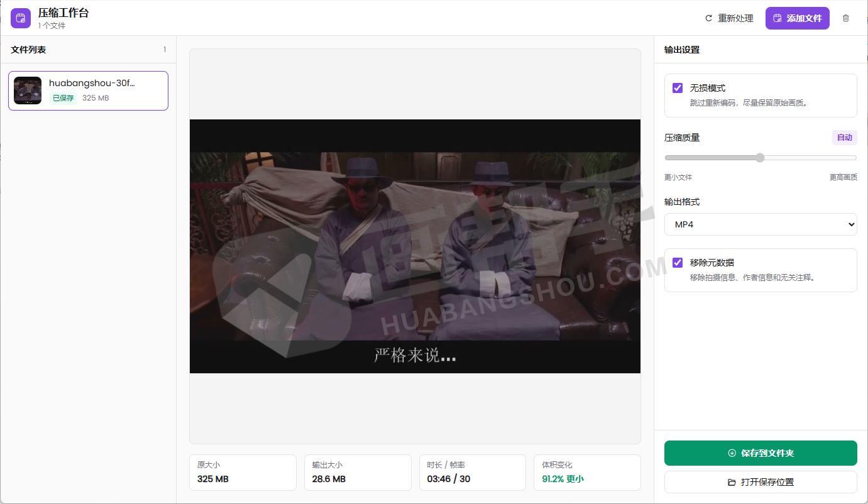Toggle the 无损模式 checkbox
Image resolution: width=868 pixels, height=504 pixels.
[678, 88]
